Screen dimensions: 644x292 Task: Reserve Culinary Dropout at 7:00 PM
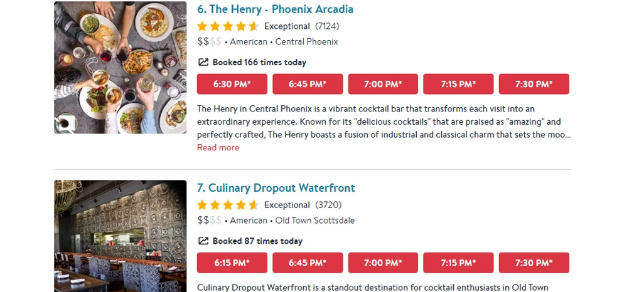pos(383,263)
